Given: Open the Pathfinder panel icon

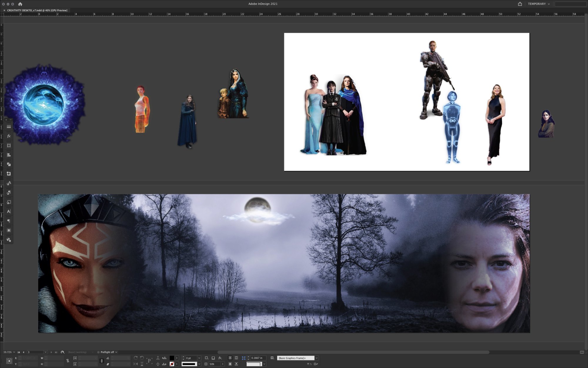Looking at the screenshot, I should pyautogui.click(x=9, y=164).
